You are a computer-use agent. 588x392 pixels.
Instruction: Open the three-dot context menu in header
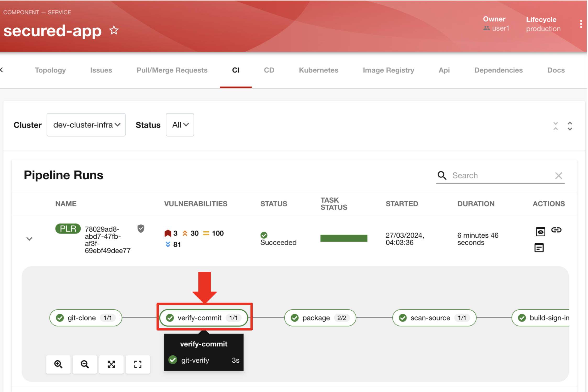point(581,24)
